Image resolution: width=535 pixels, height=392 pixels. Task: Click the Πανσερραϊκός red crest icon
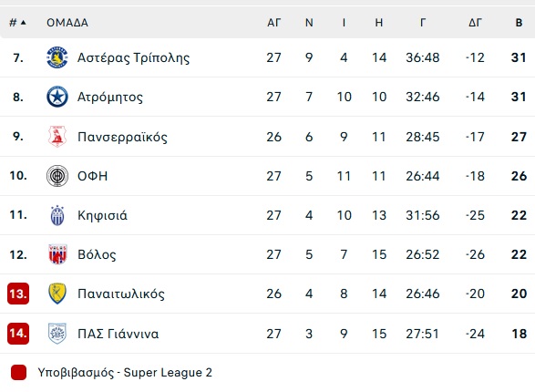pyautogui.click(x=57, y=137)
